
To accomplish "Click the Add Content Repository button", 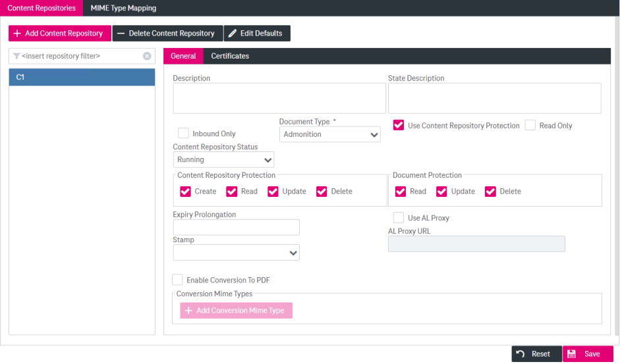I will click(59, 34).
